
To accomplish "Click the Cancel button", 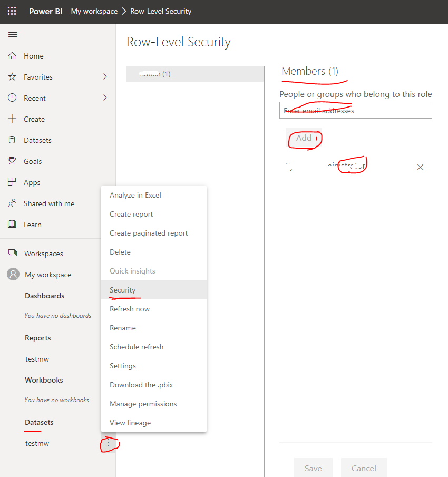I will (364, 468).
